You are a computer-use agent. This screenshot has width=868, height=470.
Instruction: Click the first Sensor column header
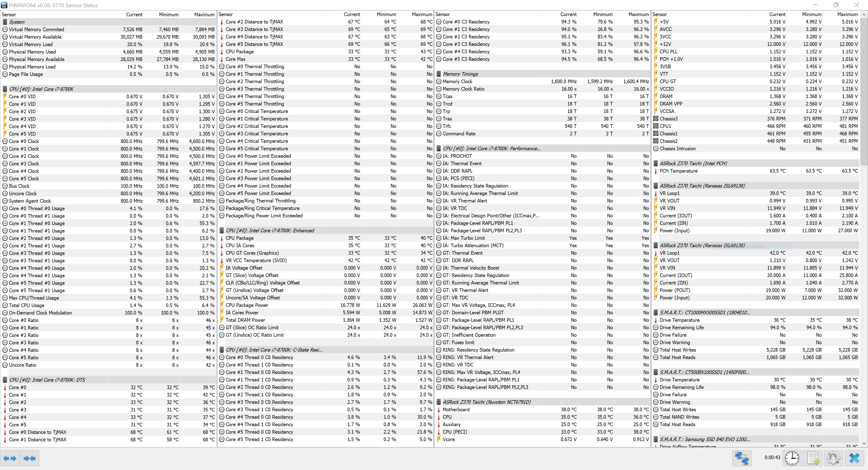[x=9, y=14]
